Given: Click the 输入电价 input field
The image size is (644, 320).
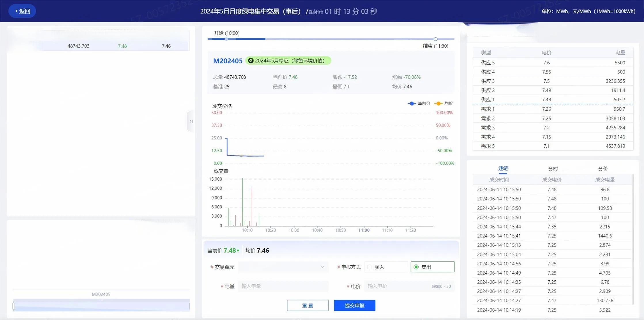Looking at the screenshot, I should (x=397, y=286).
